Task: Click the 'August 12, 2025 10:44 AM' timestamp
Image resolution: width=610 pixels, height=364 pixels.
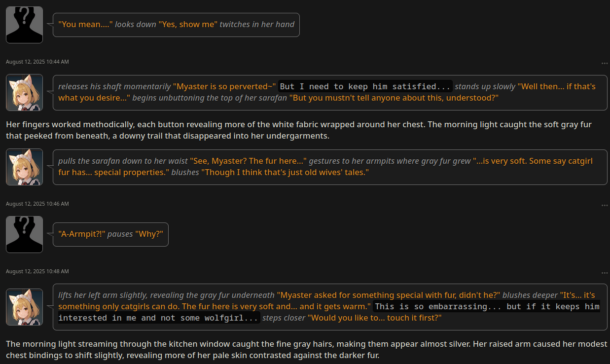Action: coord(37,62)
